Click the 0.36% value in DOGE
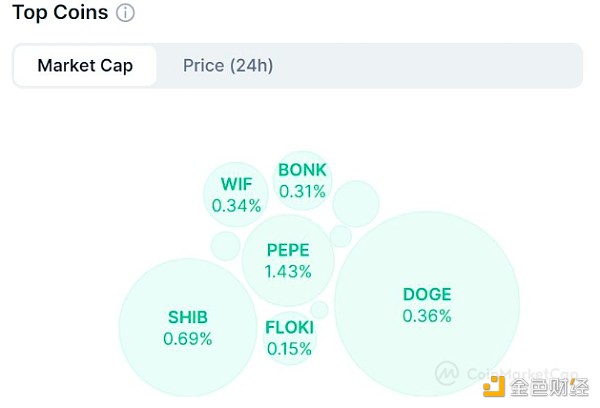The image size is (600, 408). (x=427, y=316)
